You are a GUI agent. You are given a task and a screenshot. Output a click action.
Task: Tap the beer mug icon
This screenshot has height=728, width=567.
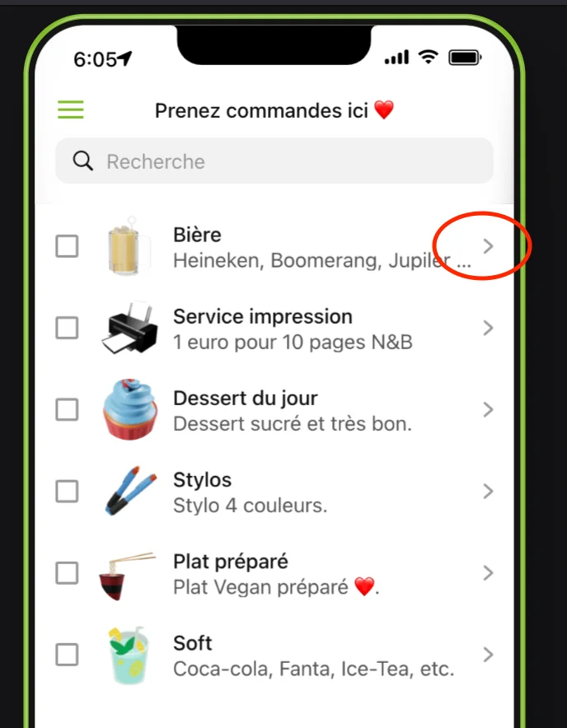click(x=129, y=246)
